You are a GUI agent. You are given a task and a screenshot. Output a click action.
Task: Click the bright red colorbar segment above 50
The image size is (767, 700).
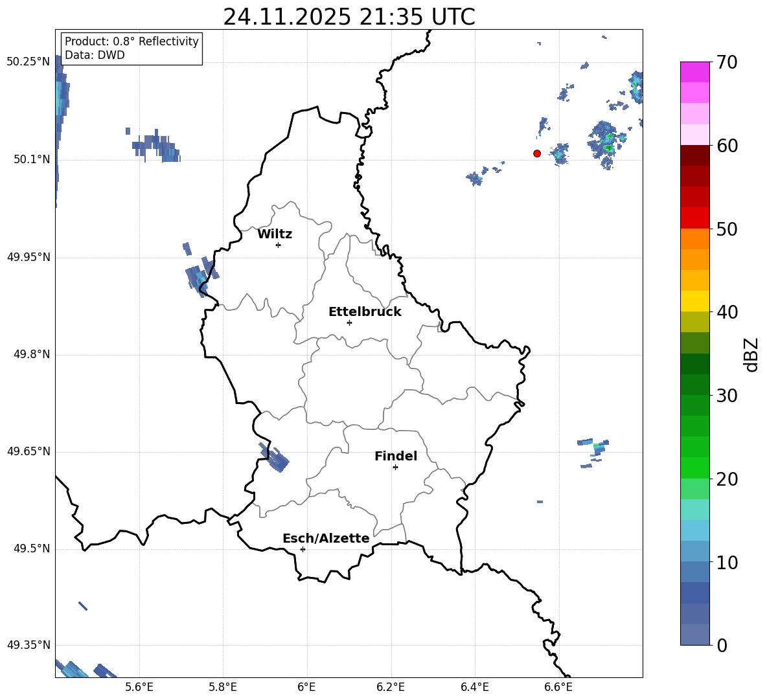click(694, 218)
